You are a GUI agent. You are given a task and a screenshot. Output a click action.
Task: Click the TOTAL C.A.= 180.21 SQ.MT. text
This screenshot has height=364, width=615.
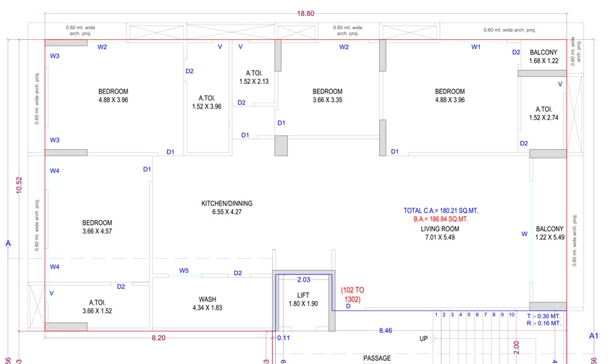[x=441, y=211]
